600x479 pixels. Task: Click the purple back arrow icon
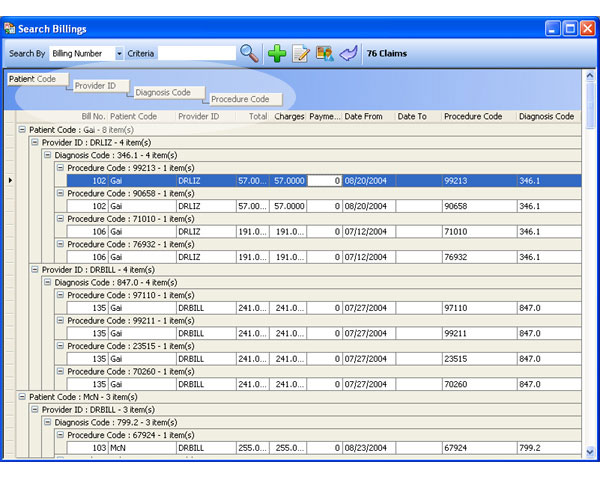(348, 53)
